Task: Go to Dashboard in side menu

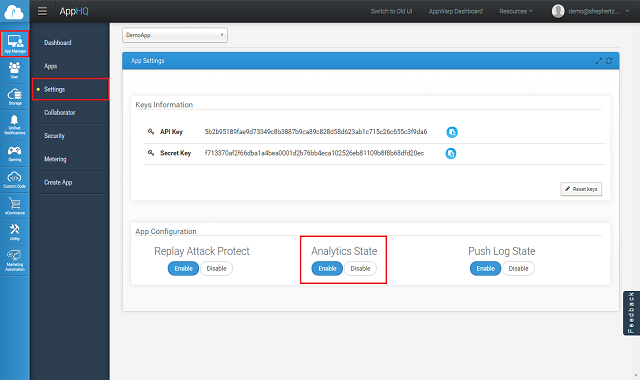Action: pos(58,42)
